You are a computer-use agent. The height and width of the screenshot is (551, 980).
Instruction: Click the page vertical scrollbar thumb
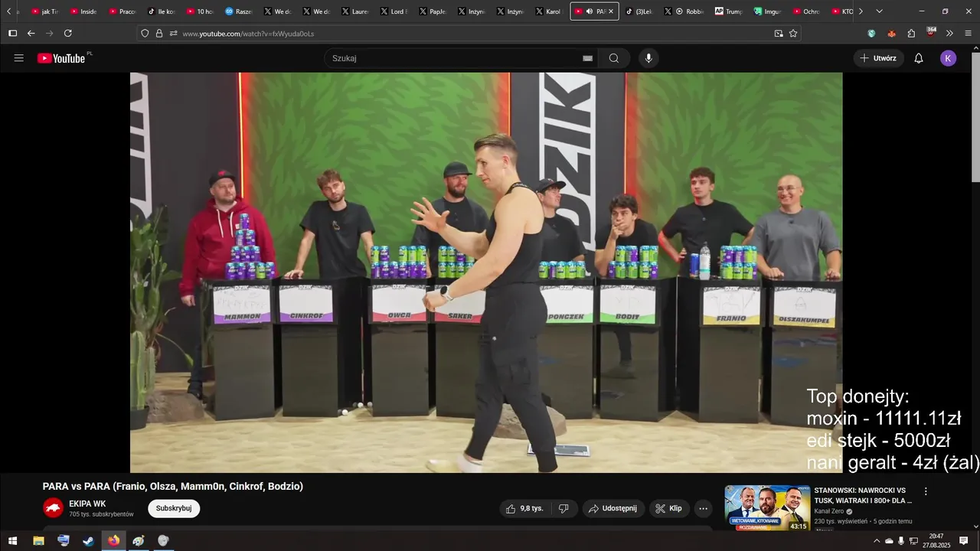975,117
